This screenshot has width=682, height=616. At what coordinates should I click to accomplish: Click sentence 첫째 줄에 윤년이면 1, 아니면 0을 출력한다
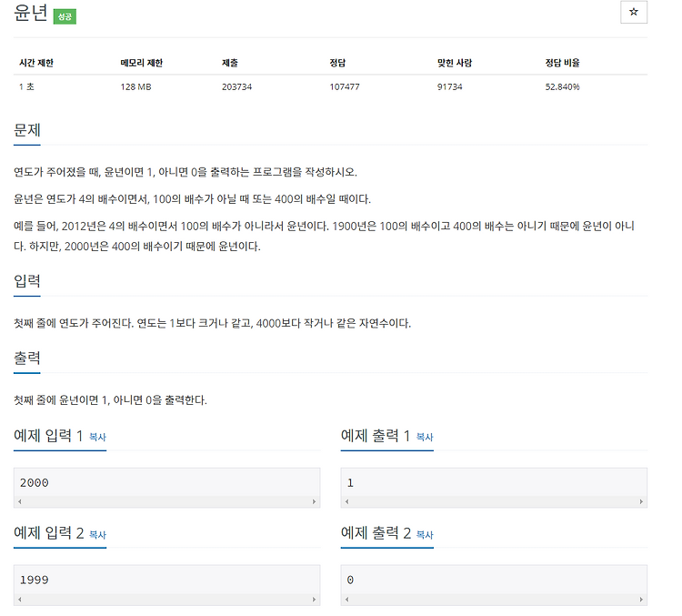[x=110, y=399]
